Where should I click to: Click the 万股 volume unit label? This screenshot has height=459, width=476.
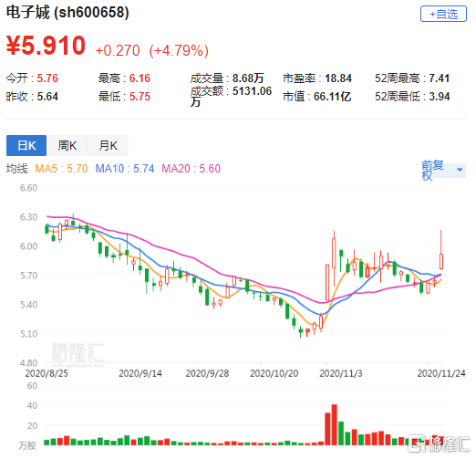(27, 445)
